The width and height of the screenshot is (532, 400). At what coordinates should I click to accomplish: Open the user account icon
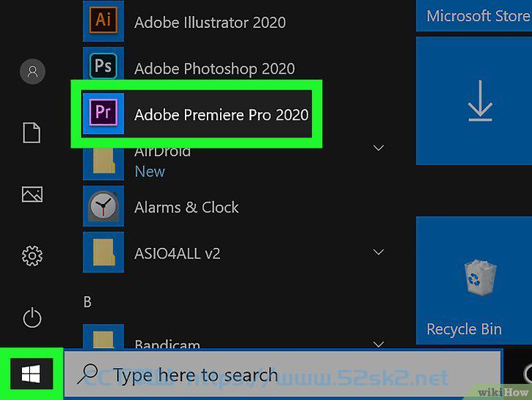tap(33, 72)
